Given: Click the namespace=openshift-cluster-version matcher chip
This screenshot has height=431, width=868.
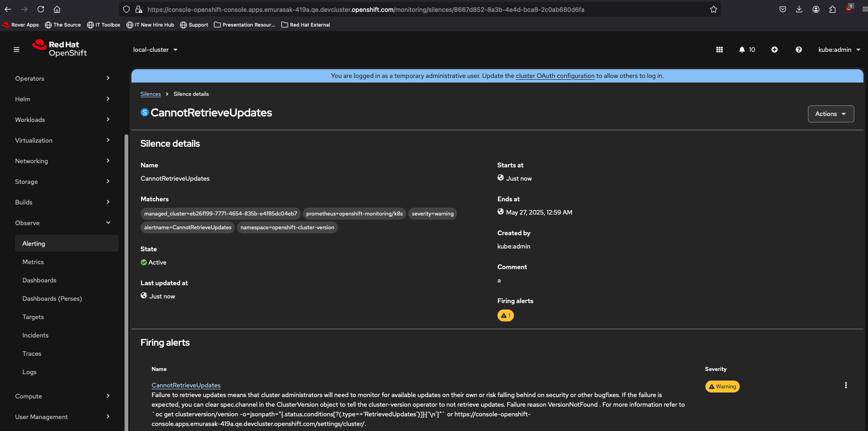Looking at the screenshot, I should (287, 227).
